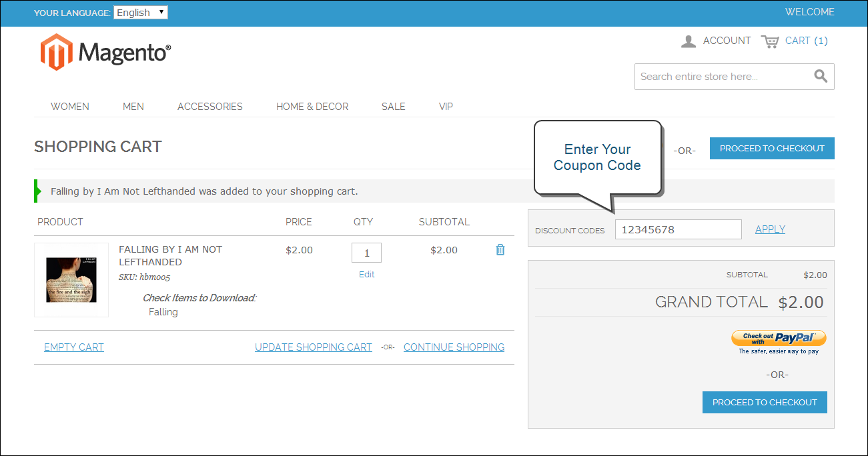The image size is (868, 456).
Task: Click the Magento logo
Action: tap(105, 52)
